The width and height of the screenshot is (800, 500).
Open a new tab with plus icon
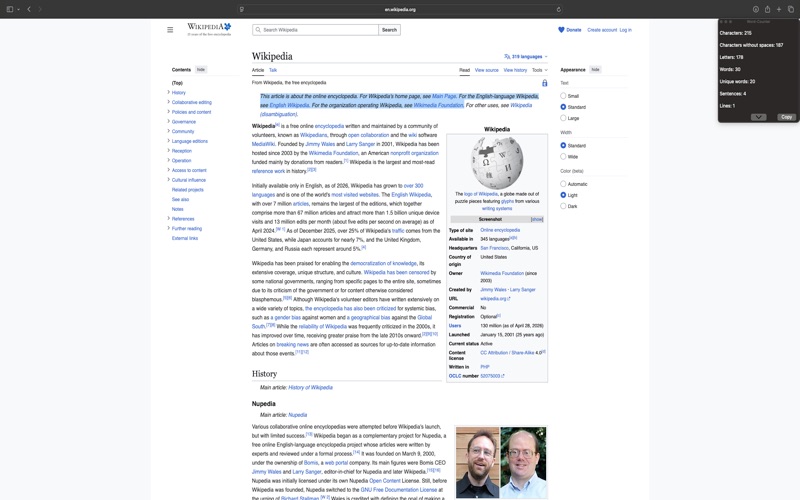coord(779,9)
